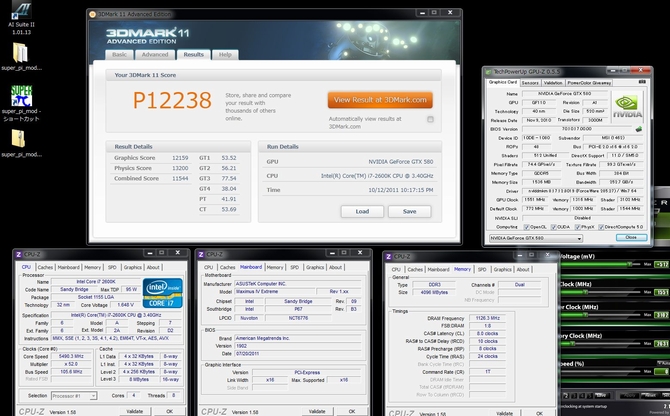Click the GPU-Z title bar icon

(489, 71)
